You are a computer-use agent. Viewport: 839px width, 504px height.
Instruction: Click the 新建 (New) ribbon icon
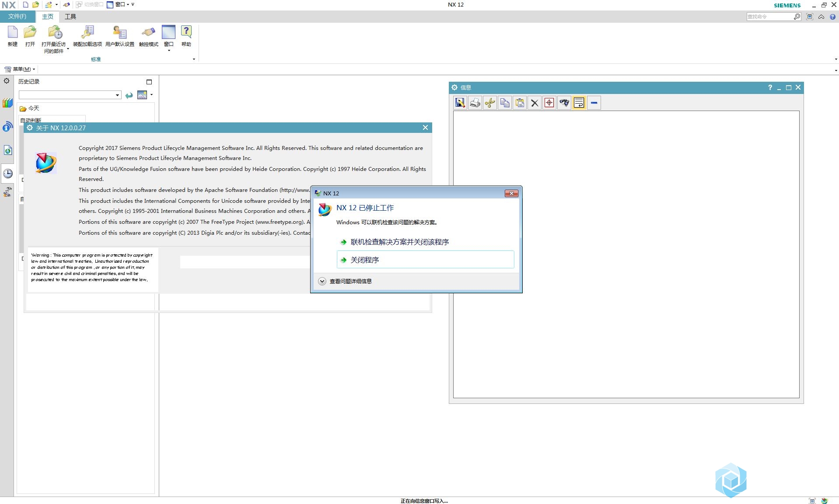click(x=13, y=36)
